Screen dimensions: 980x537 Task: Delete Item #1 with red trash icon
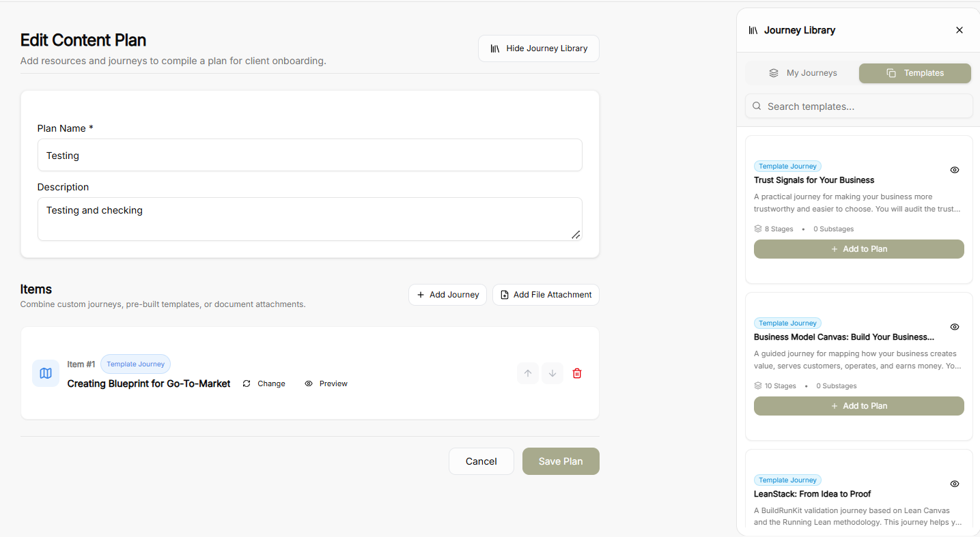pyautogui.click(x=577, y=373)
